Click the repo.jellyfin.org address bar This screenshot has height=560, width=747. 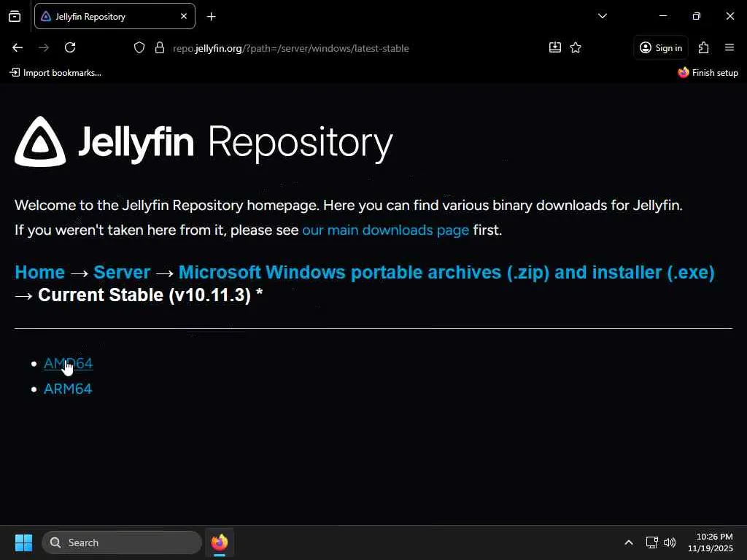290,48
